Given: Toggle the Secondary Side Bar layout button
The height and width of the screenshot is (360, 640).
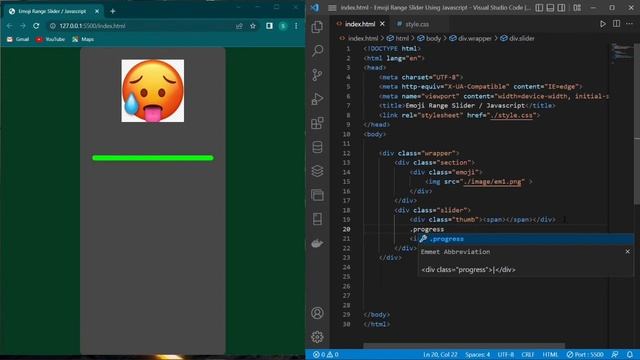Looking at the screenshot, I should [562, 7].
